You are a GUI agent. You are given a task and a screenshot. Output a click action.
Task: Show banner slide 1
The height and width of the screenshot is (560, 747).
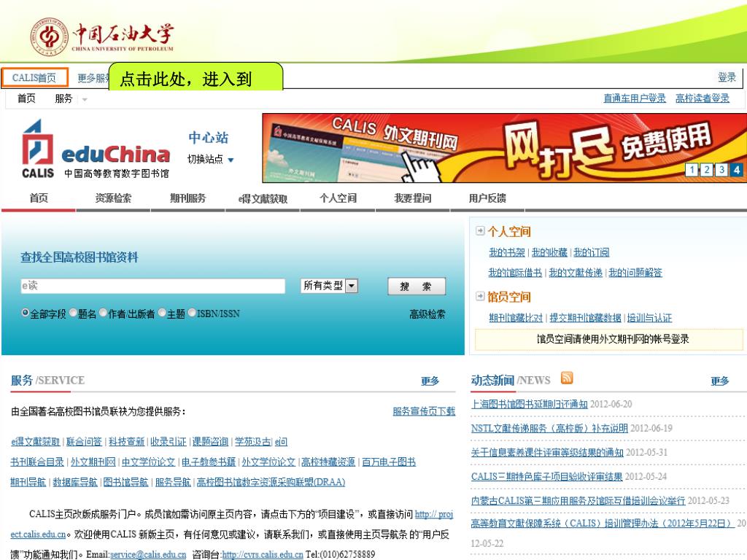click(x=692, y=169)
